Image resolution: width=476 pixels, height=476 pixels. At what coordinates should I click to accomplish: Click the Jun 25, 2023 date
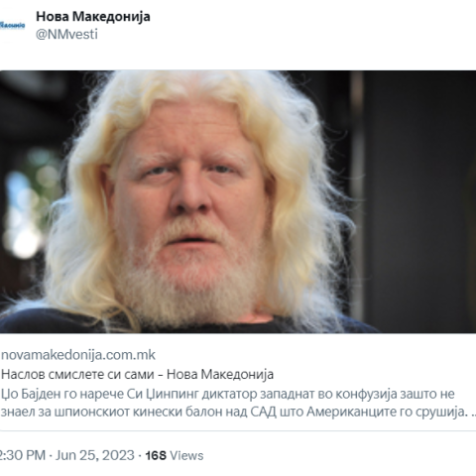(x=95, y=455)
